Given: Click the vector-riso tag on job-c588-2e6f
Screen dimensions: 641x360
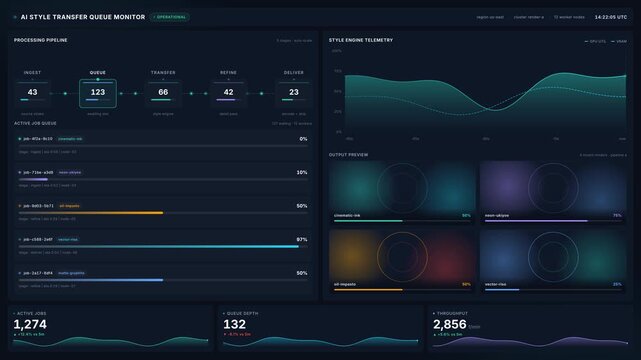Looking at the screenshot, I should [x=68, y=239].
